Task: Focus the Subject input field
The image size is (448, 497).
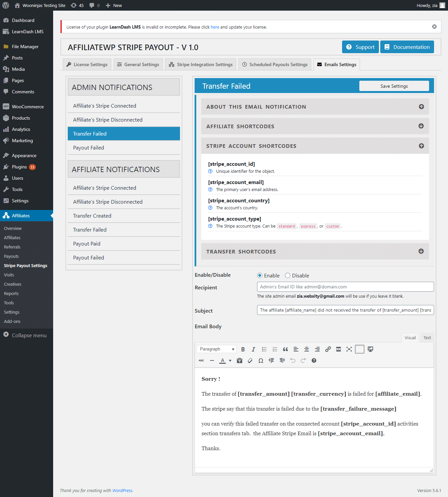Action: point(345,310)
